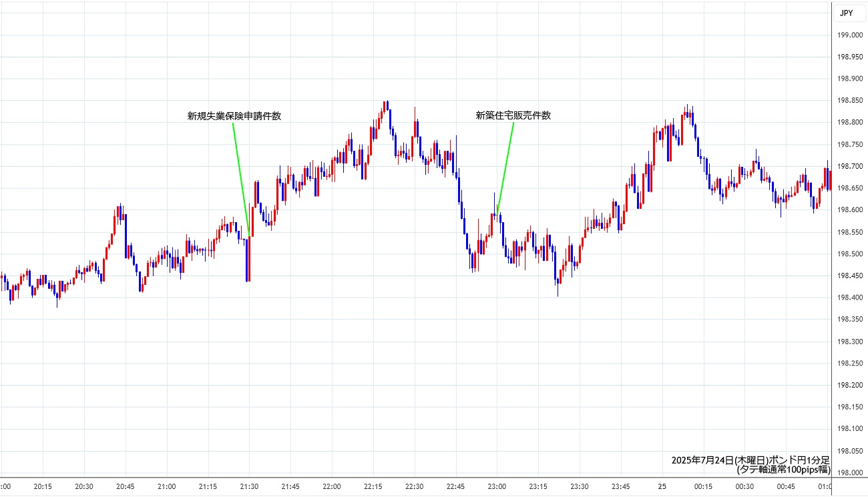Click the 23:45 time axis label
Image resolution: width=868 pixels, height=497 pixels.
click(620, 487)
